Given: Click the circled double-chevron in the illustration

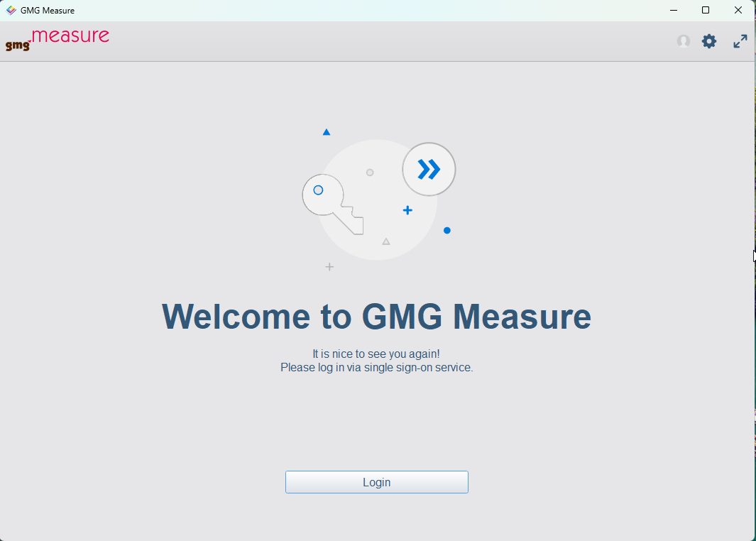Looking at the screenshot, I should point(429,169).
